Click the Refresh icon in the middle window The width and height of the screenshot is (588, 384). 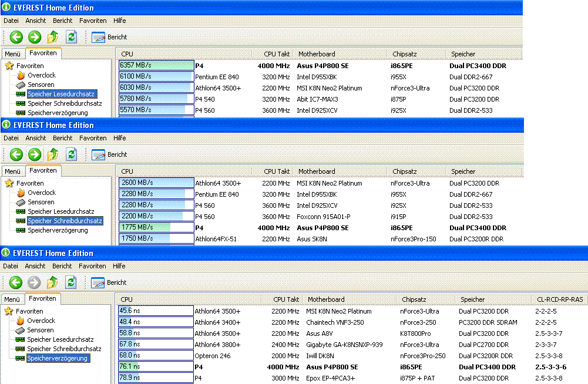(71, 154)
